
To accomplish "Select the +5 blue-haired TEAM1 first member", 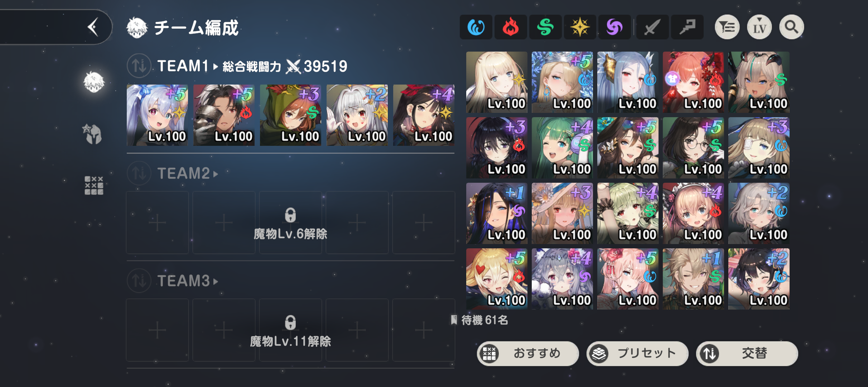I will [157, 115].
